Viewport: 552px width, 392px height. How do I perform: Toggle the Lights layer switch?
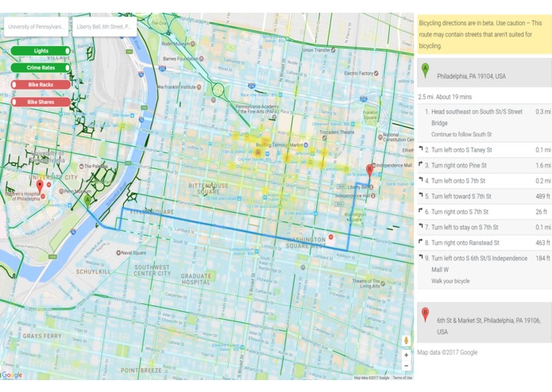41,51
